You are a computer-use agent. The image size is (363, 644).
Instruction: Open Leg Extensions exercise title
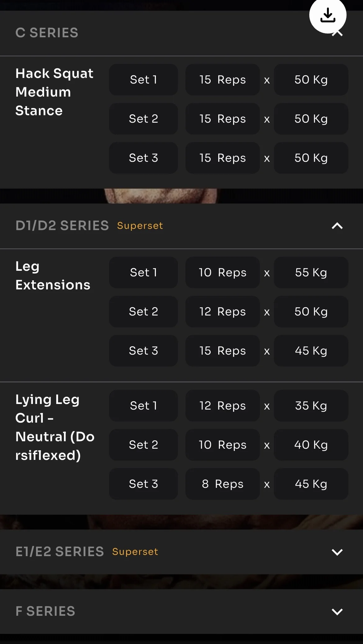53,275
